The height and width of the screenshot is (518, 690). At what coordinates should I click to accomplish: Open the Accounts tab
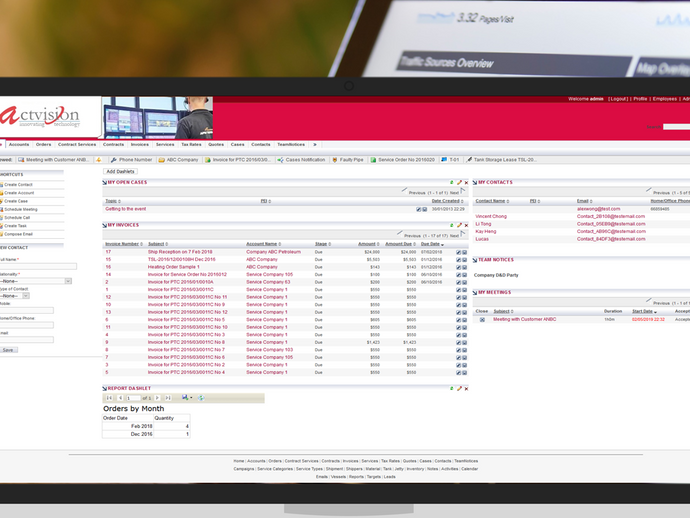click(19, 144)
